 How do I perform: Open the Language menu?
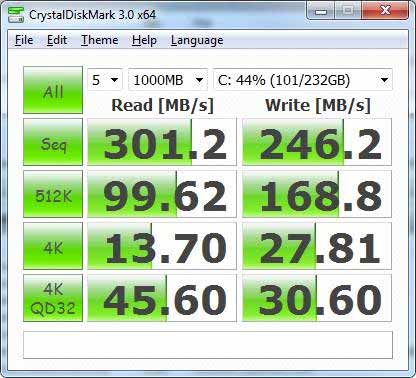pos(197,40)
